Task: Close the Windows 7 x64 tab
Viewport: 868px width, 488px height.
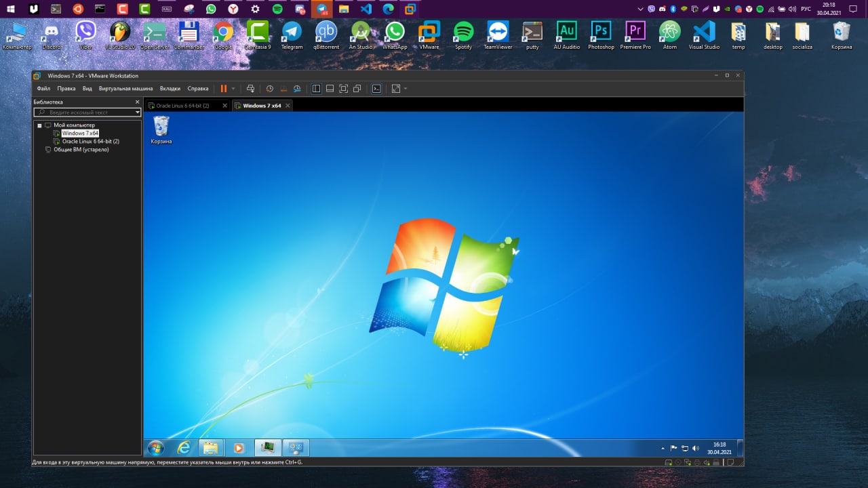Action: [288, 106]
